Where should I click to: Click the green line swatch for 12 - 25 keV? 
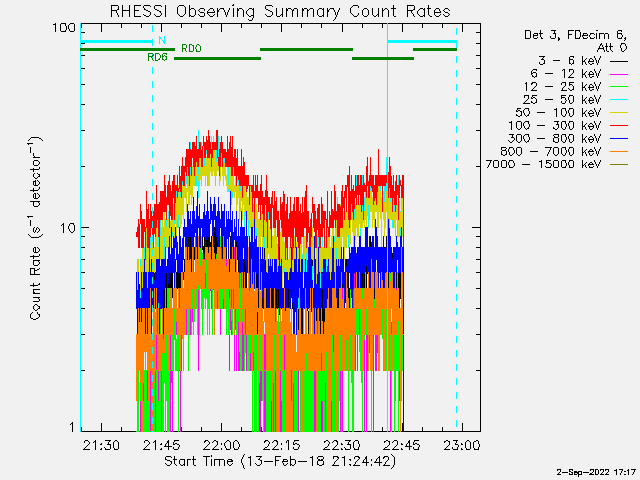point(619,87)
